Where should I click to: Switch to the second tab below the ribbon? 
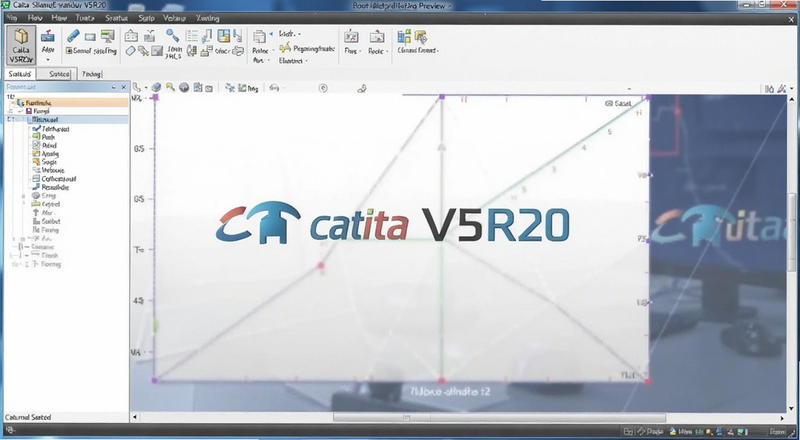pos(59,74)
